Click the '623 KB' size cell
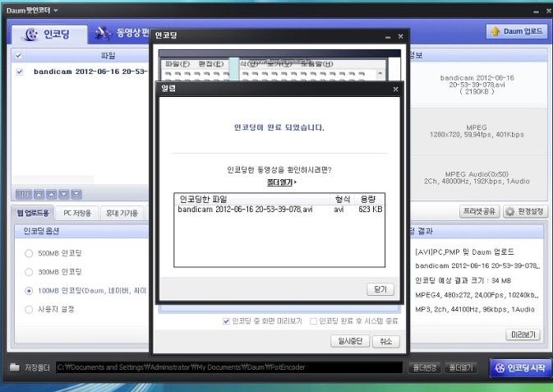Image resolution: width=553 pixels, height=392 pixels. tap(371, 210)
